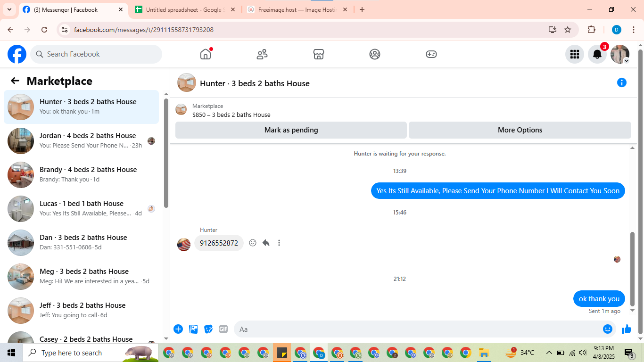The image size is (644, 362).
Task: Open Chrome profile D icon
Action: tap(617, 30)
